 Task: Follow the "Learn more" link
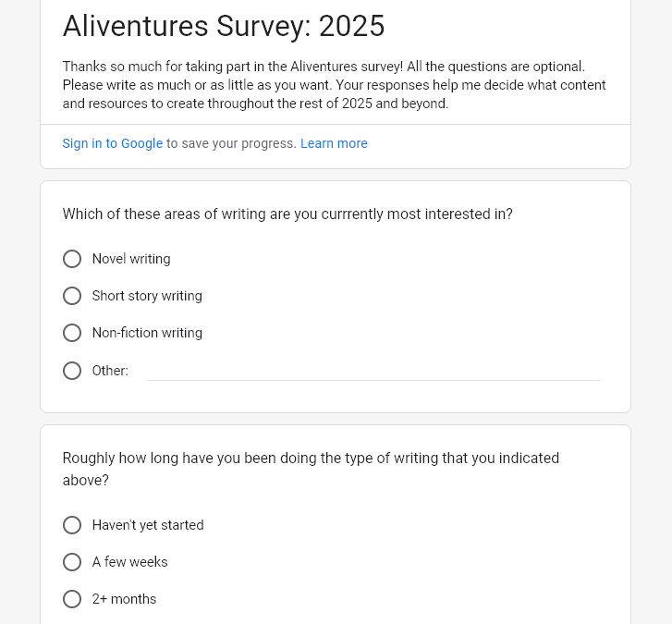click(x=334, y=143)
